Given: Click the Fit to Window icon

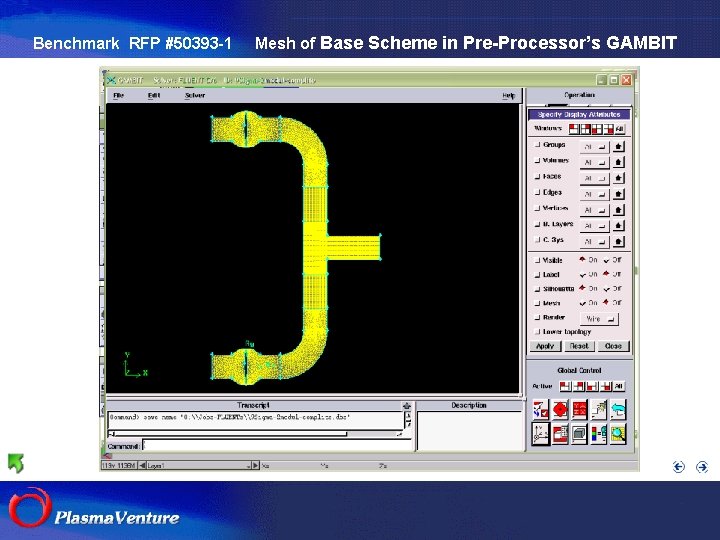Looking at the screenshot, I should [541, 410].
